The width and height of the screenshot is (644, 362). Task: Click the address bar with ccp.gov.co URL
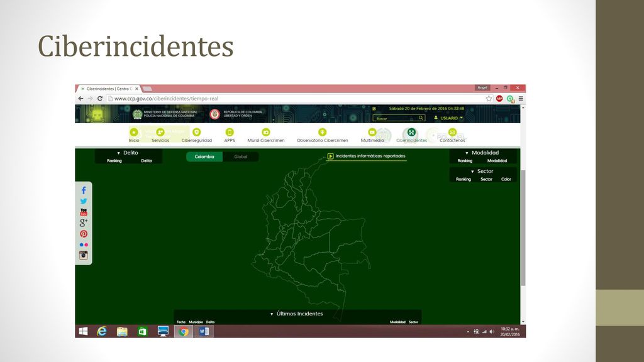coord(296,99)
